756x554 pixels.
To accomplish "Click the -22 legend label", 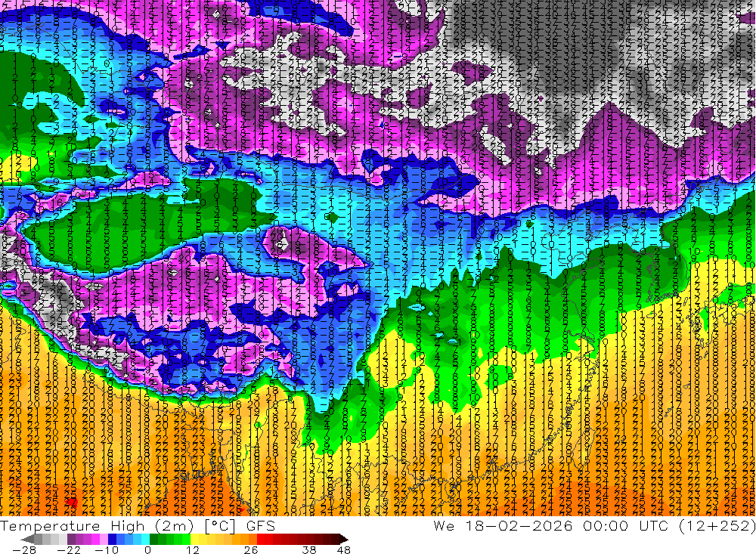I will pyautogui.click(x=69, y=550).
